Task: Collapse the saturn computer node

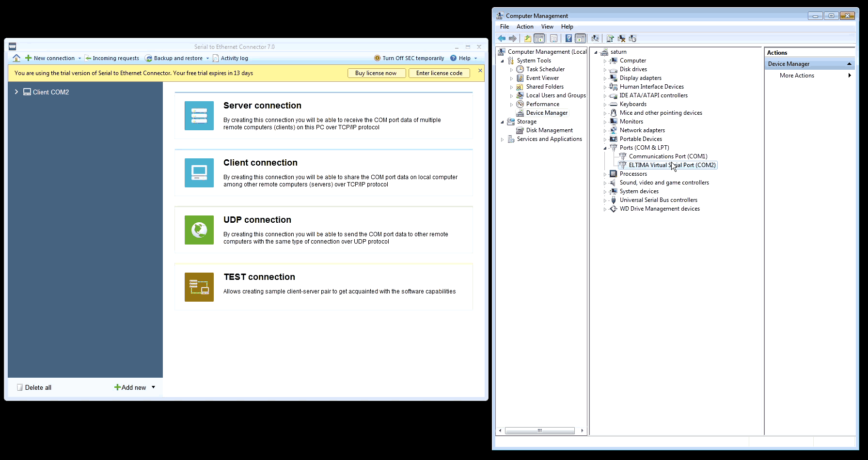Action: point(596,52)
